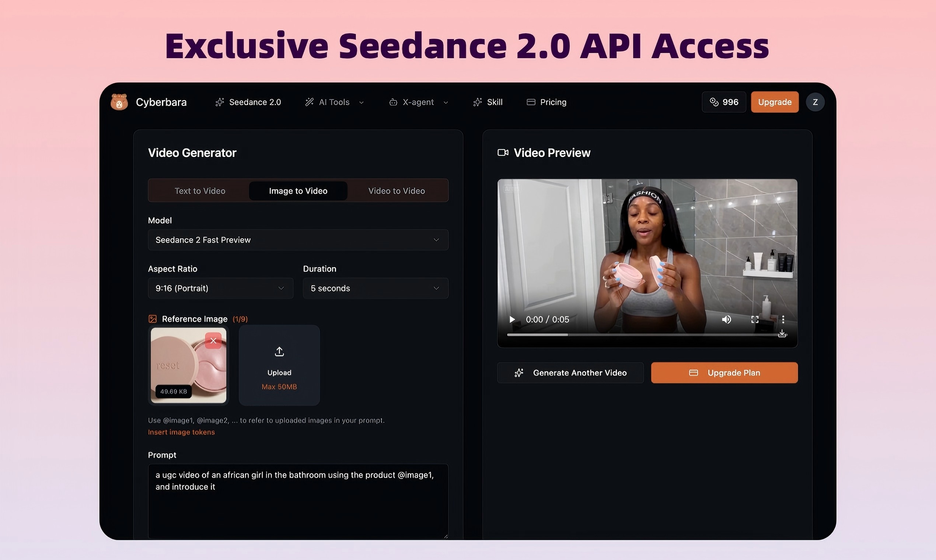
Task: Switch to the Video to Video tab
Action: coord(396,190)
